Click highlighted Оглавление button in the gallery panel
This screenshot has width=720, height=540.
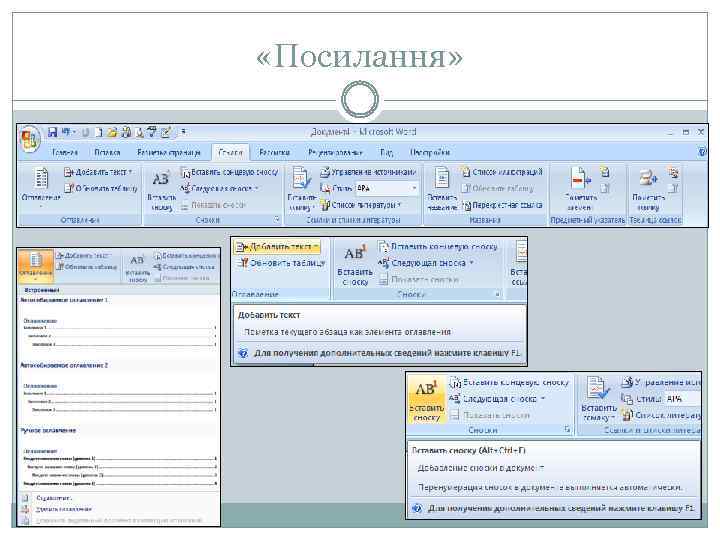[36, 265]
